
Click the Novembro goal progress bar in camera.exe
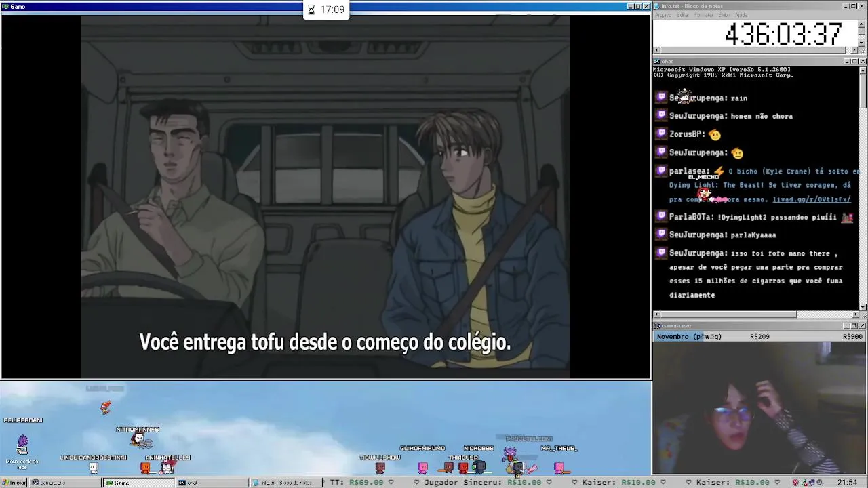click(759, 337)
